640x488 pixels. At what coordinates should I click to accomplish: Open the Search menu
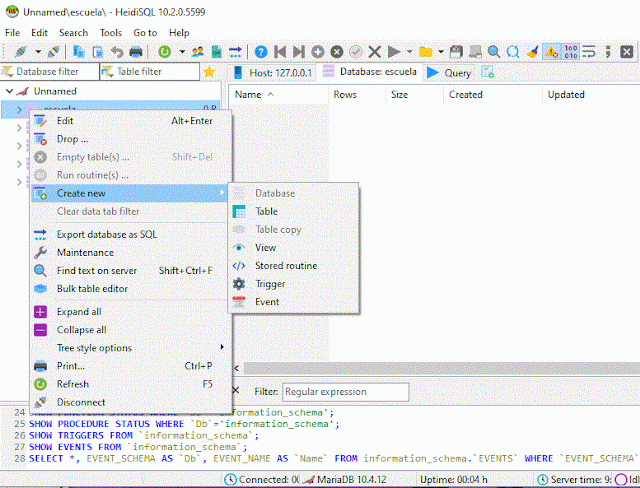[73, 33]
